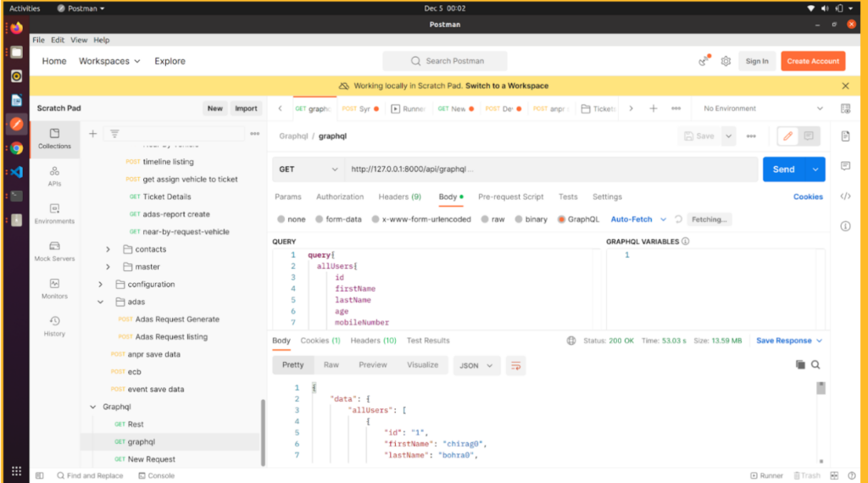Viewport: 868px width, 483px height.
Task: Click the Create Account button
Action: pos(813,61)
